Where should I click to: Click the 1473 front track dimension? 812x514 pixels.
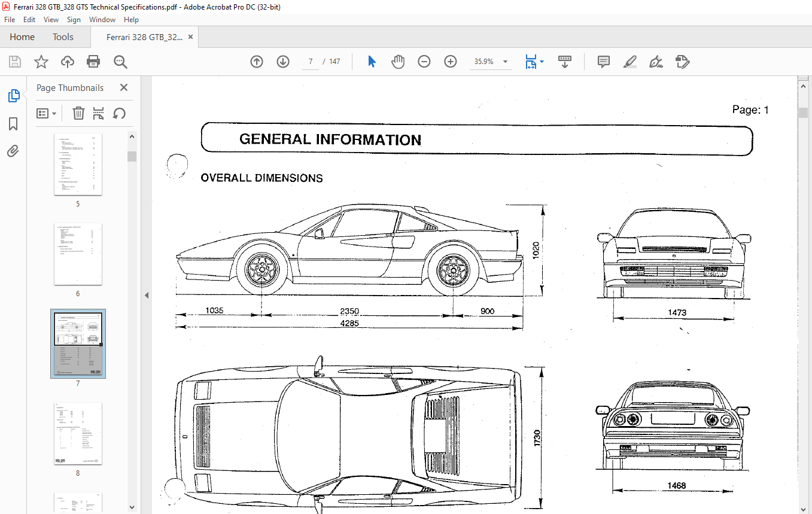pos(677,312)
